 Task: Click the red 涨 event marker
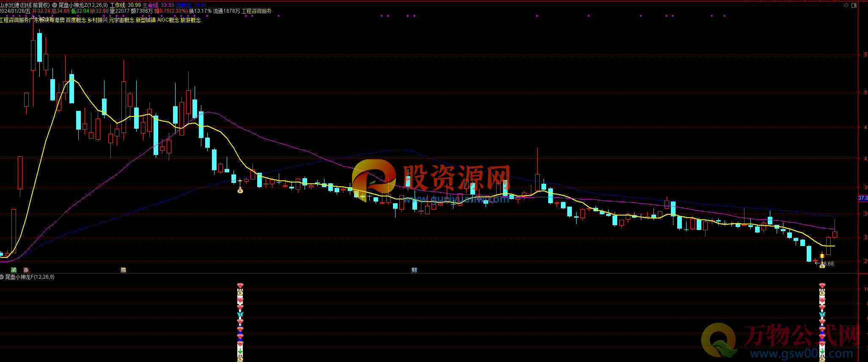pyautogui.click(x=26, y=270)
